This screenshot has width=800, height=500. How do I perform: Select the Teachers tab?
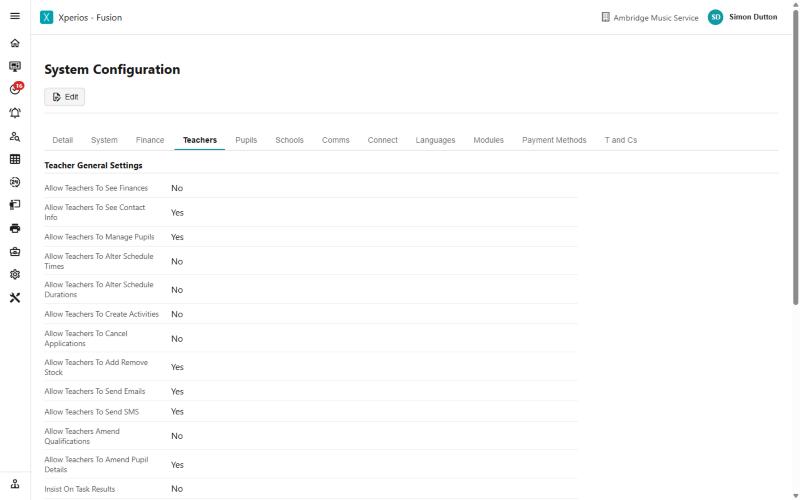pos(200,140)
